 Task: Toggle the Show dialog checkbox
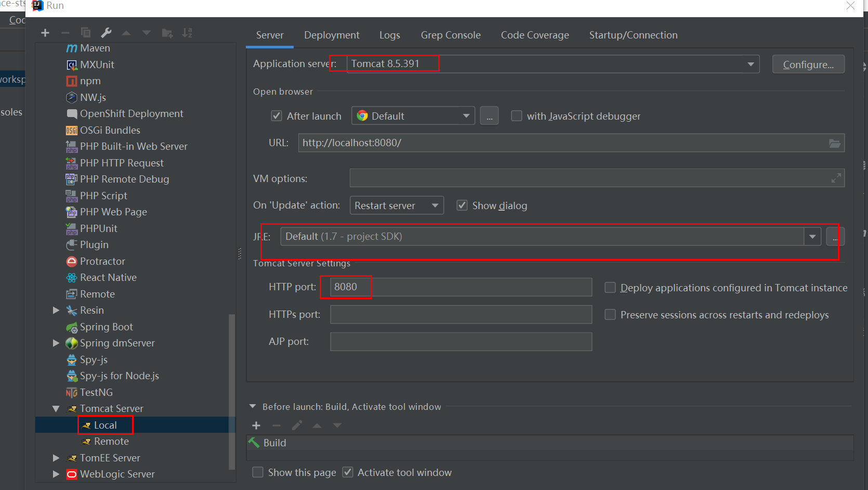tap(462, 205)
